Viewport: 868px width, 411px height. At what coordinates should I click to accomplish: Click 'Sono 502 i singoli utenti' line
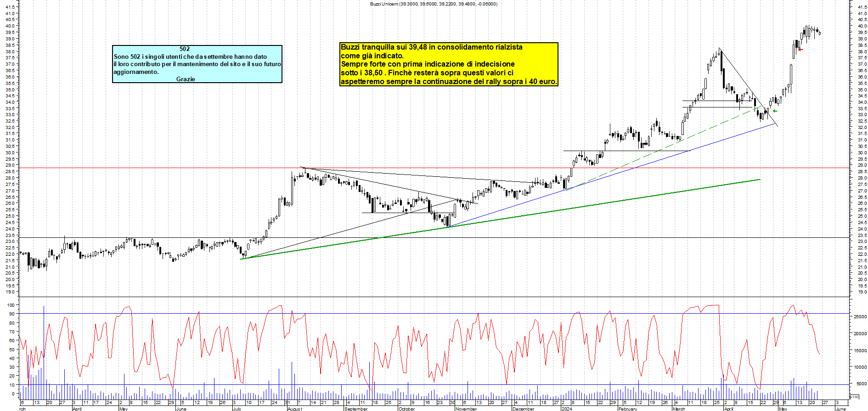[x=190, y=56]
